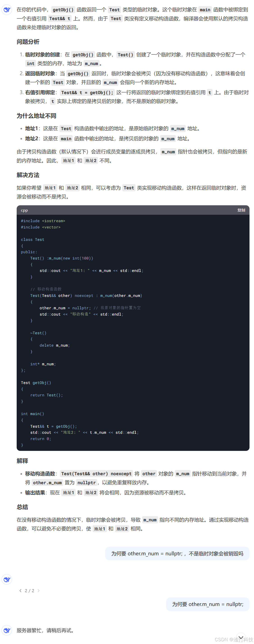Click the other.m_num = nullptr; code line
The width and height of the screenshot is (254, 644).
click(90, 308)
